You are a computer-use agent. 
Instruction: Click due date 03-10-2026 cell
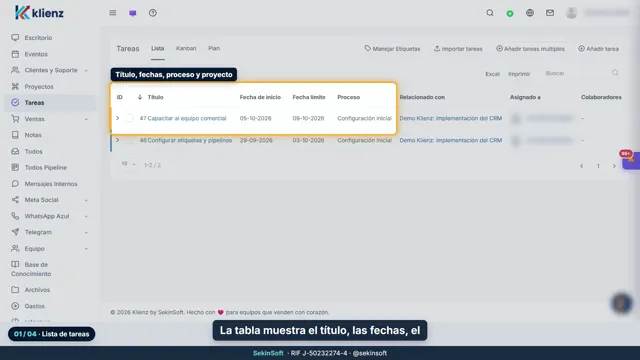pos(308,140)
